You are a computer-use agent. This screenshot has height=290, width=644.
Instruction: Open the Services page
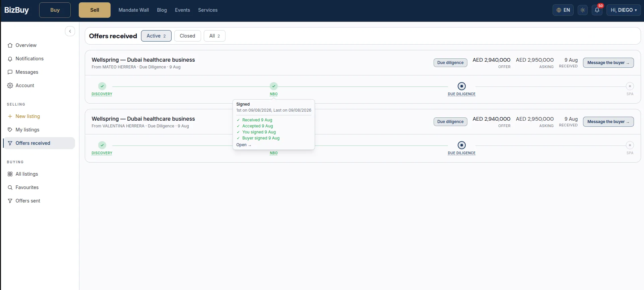tap(208, 10)
